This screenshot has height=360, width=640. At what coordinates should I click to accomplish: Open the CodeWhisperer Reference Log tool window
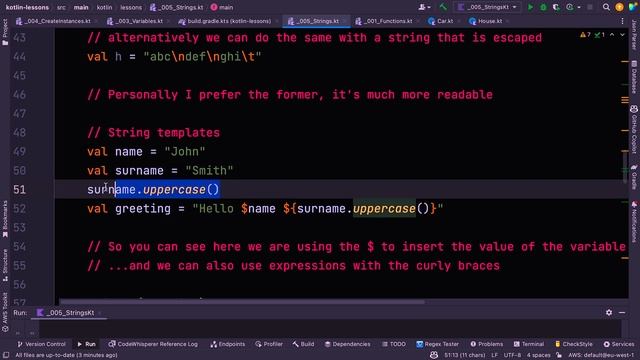click(153, 344)
